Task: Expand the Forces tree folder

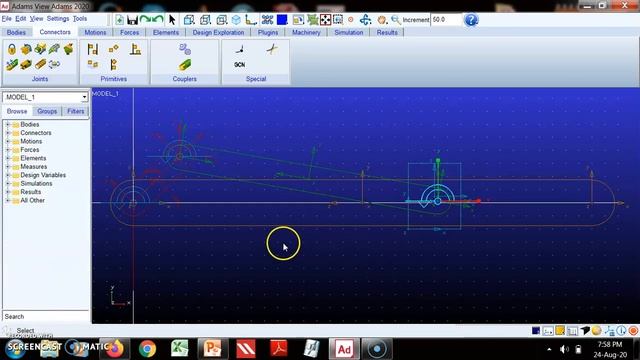Action: coord(7,150)
